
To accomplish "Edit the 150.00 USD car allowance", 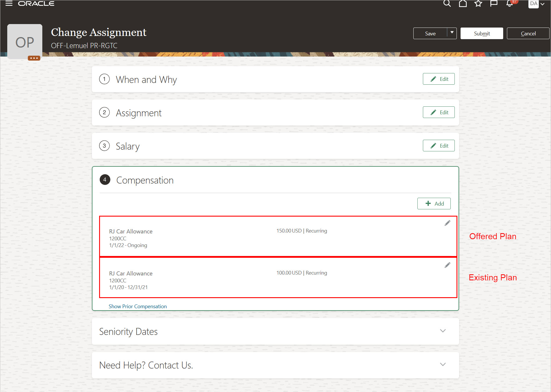I will (448, 223).
